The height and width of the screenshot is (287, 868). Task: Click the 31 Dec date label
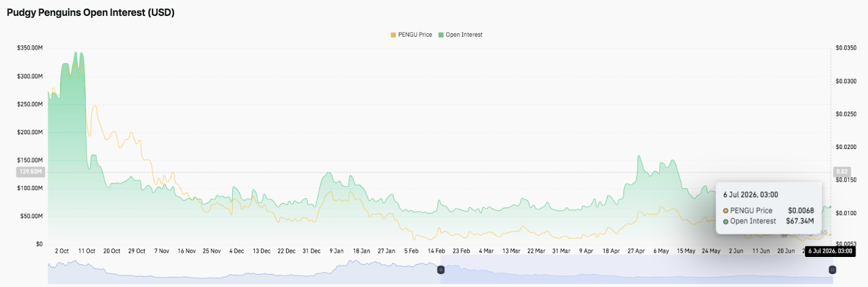point(311,251)
